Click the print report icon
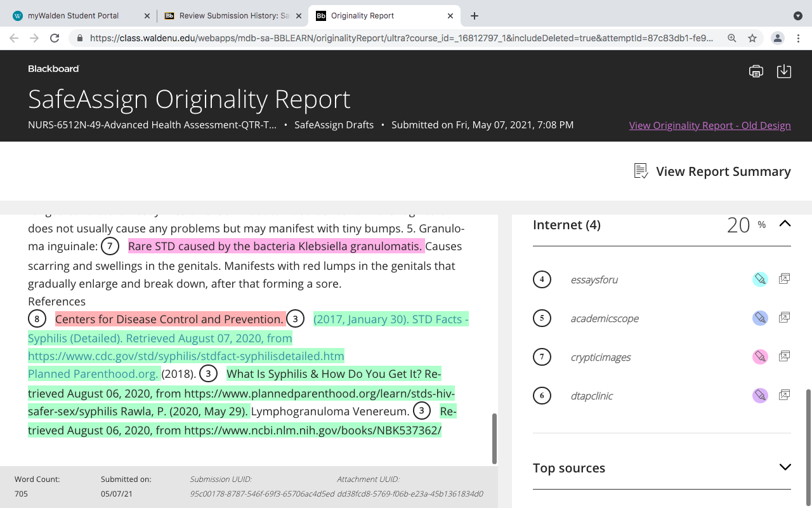 click(x=756, y=71)
